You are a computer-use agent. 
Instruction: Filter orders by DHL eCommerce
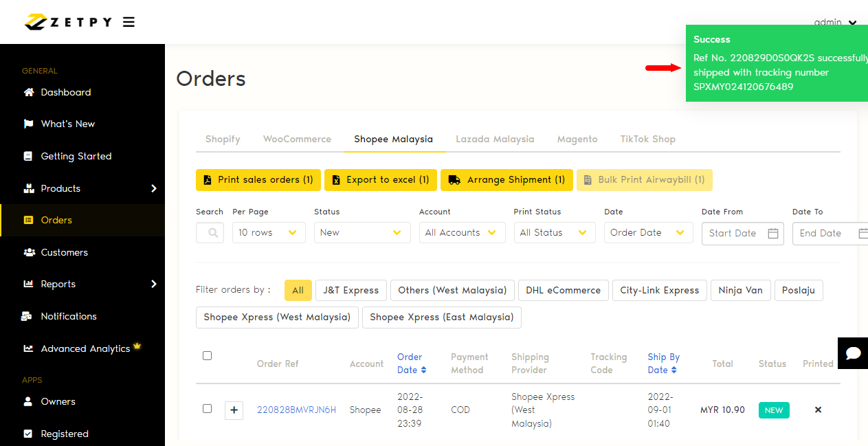coord(564,290)
